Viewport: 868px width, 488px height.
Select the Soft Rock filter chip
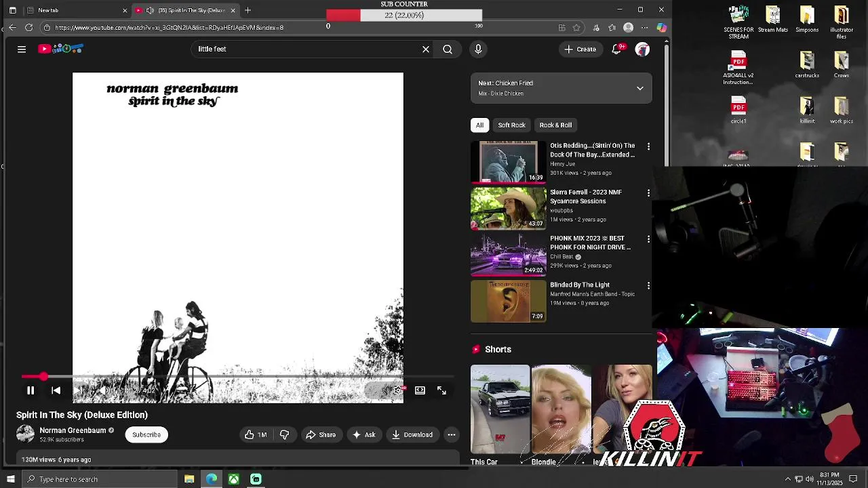511,125
